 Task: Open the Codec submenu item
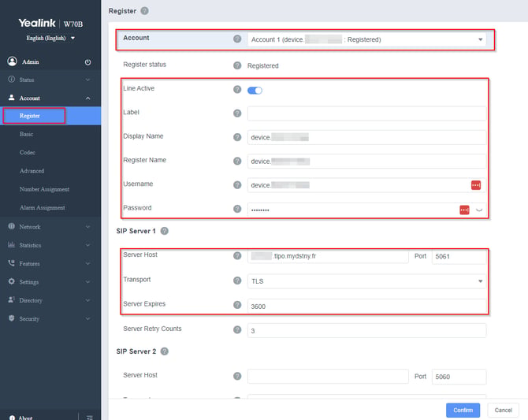click(28, 152)
